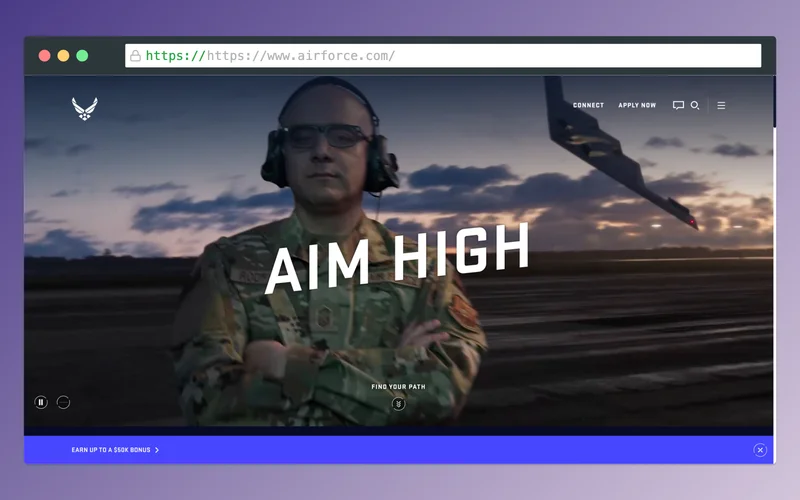Close the browser window with the red button
Screen dimensions: 800x500
click(x=44, y=56)
